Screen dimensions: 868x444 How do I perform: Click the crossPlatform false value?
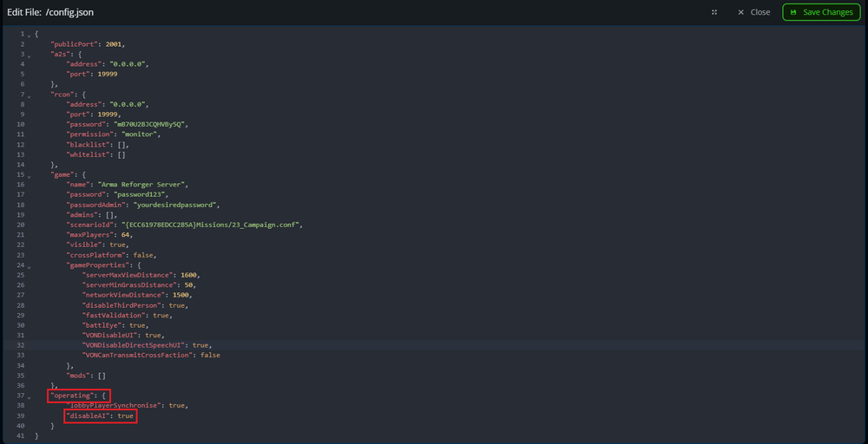pos(143,255)
